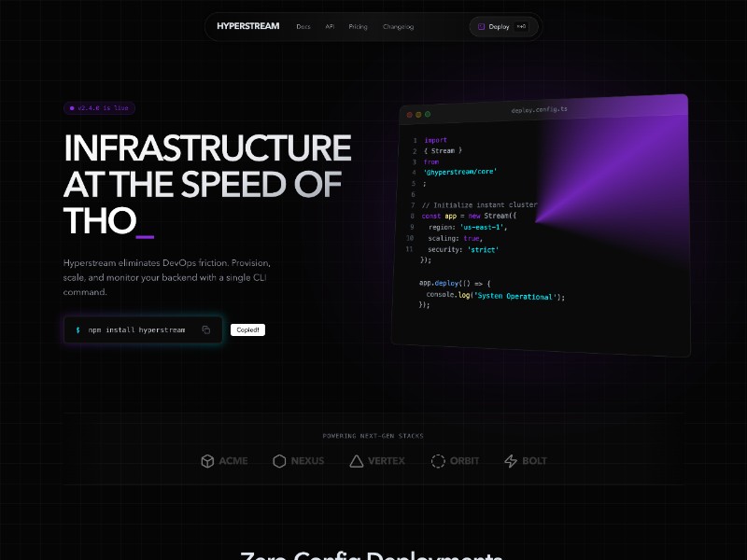
Task: Go to the API page in navbar
Action: coord(330,27)
